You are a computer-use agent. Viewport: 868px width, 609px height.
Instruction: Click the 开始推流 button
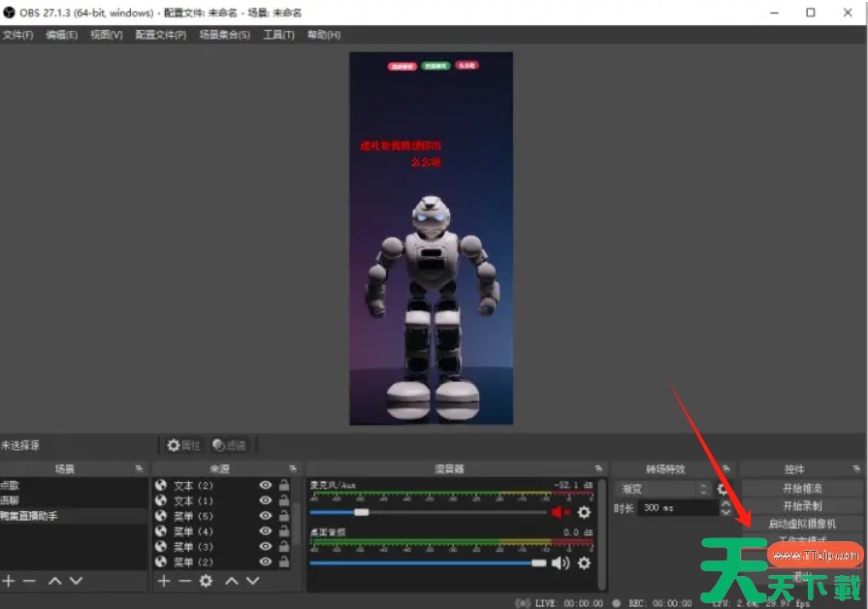(x=802, y=488)
